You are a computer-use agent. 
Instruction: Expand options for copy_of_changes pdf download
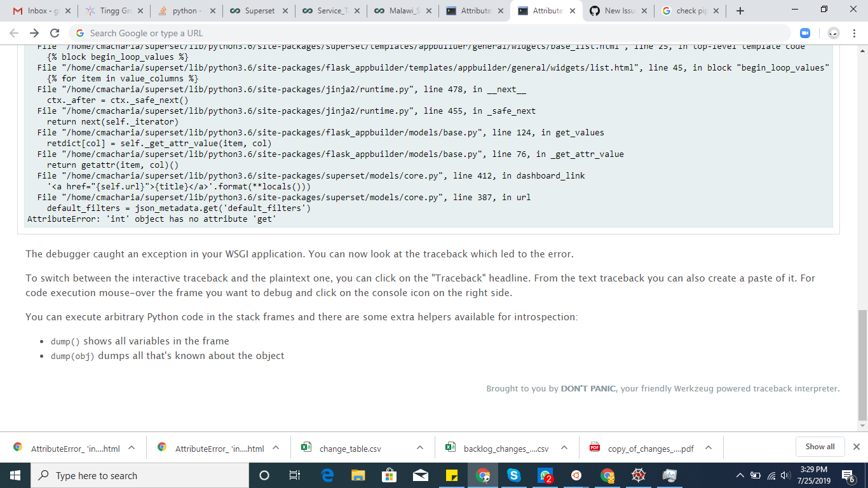pos(707,447)
